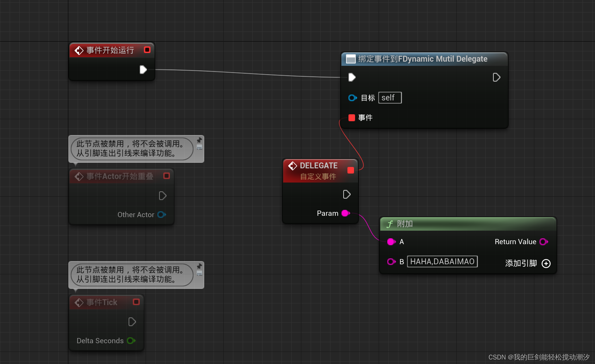This screenshot has height=364, width=595.
Task: Click 添加引脚 add pin button on 附加 node
Action: [546, 264]
